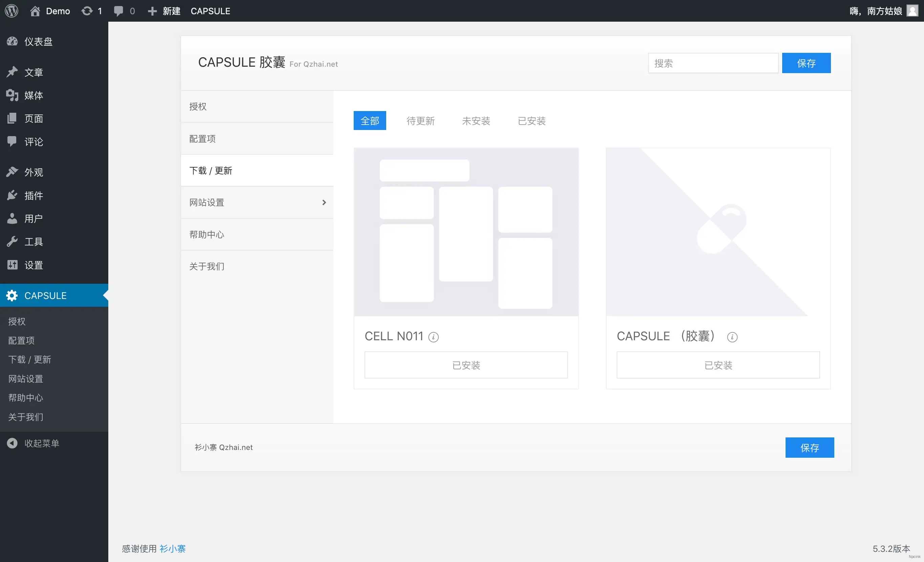924x562 pixels.
Task: Expand the 网站设置 chevron arrow
Action: (324, 202)
